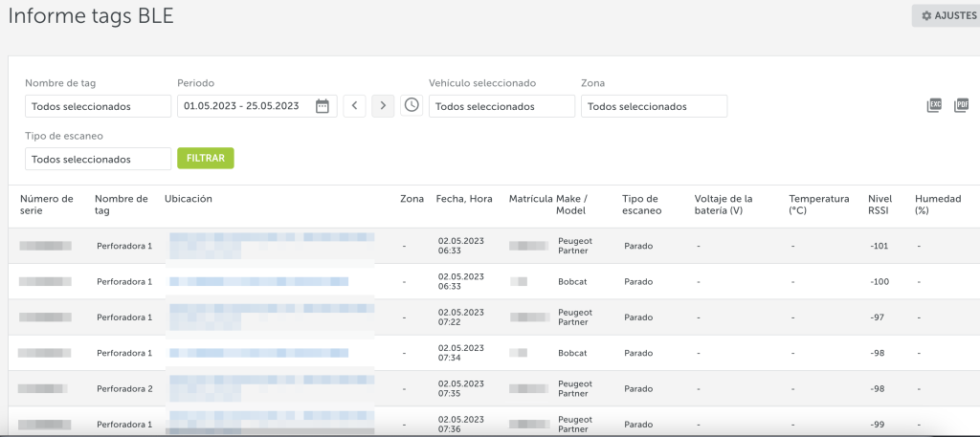
Task: Open AJUSTES settings button
Action: click(946, 15)
